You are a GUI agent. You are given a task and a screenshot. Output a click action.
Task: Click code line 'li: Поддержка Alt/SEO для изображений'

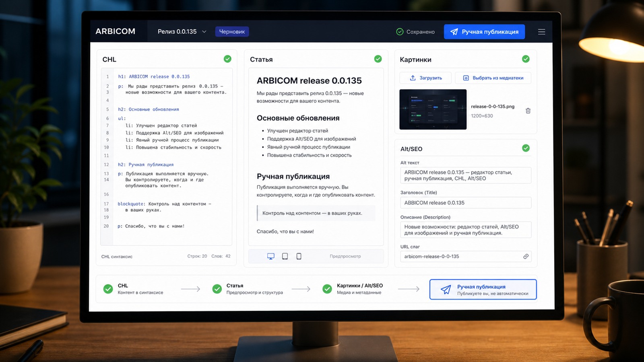[x=174, y=133]
